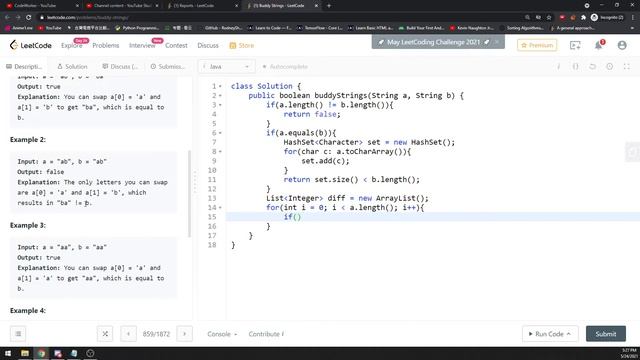Open Chrome from the taskbar
640x360 pixels.
click(x=42, y=353)
